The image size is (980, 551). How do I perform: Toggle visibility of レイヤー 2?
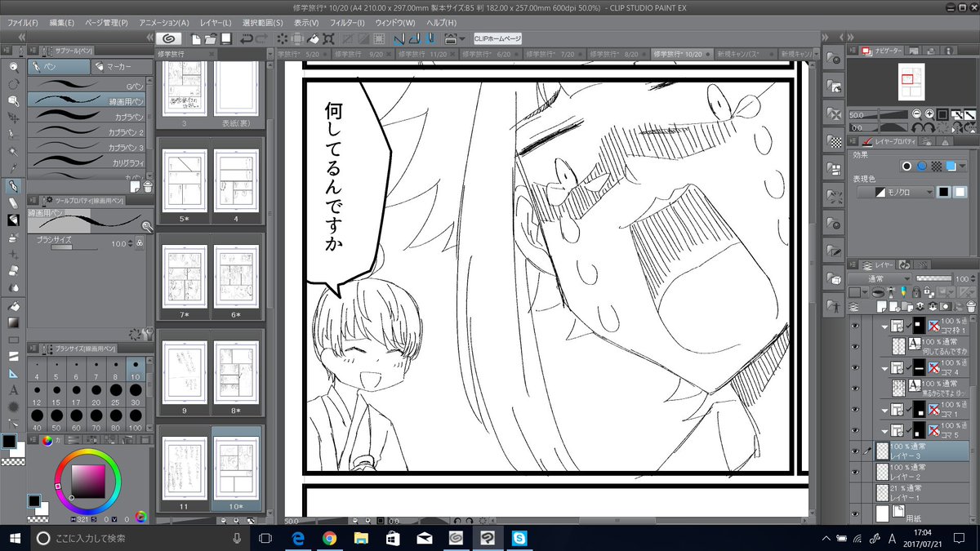[x=856, y=471]
